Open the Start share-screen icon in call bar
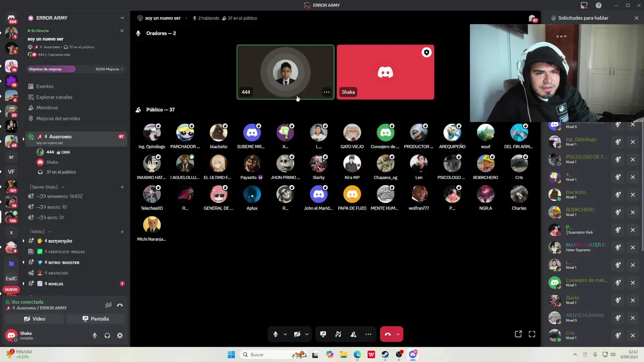This screenshot has height=362, width=644. pyautogui.click(x=323, y=334)
